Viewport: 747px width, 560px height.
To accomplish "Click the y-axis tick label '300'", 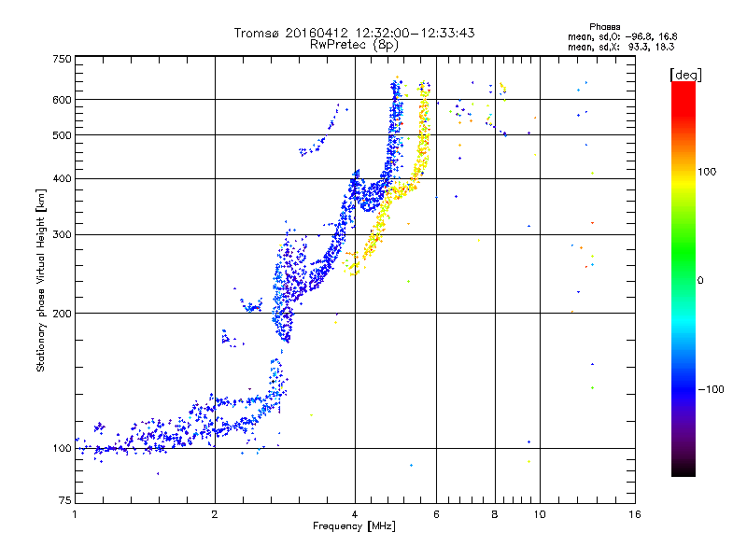I will (x=62, y=235).
